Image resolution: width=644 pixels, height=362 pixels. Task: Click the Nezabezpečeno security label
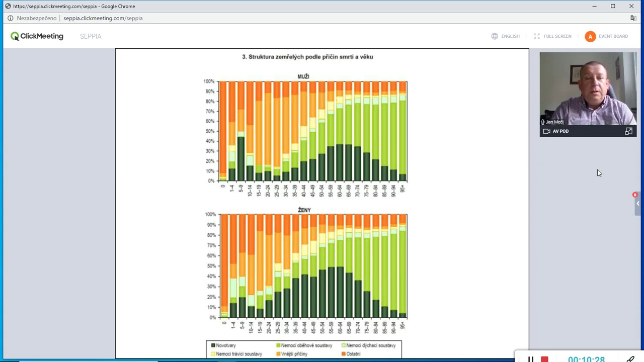pos(37,18)
